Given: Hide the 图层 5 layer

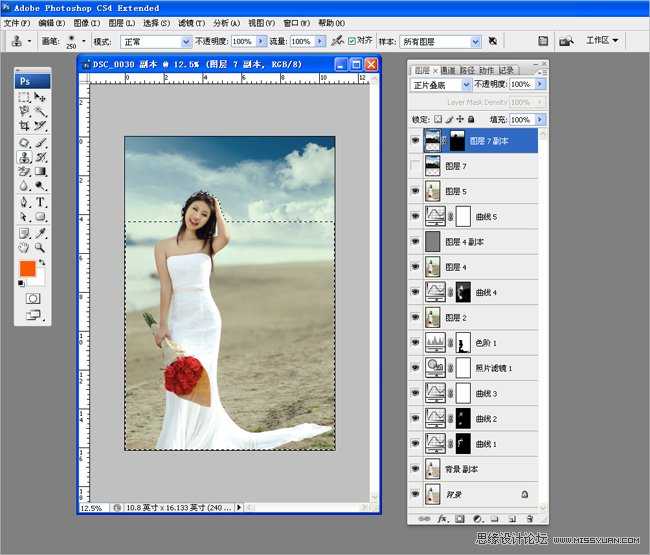Looking at the screenshot, I should pyautogui.click(x=416, y=191).
